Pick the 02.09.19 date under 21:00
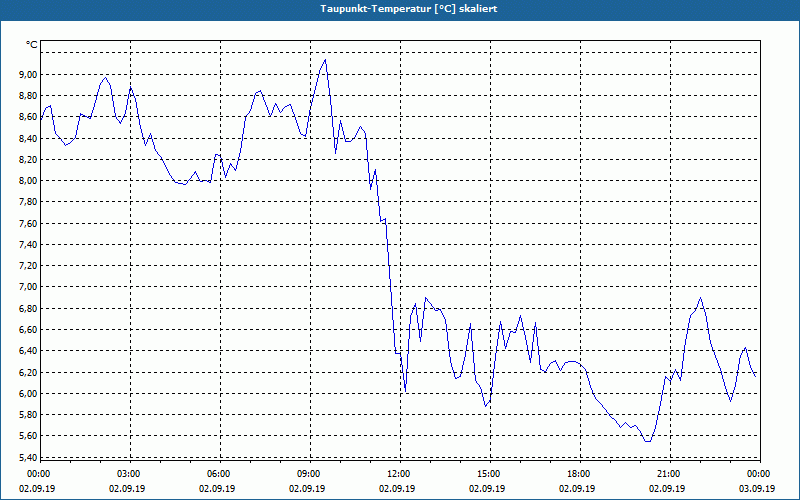 point(667,488)
